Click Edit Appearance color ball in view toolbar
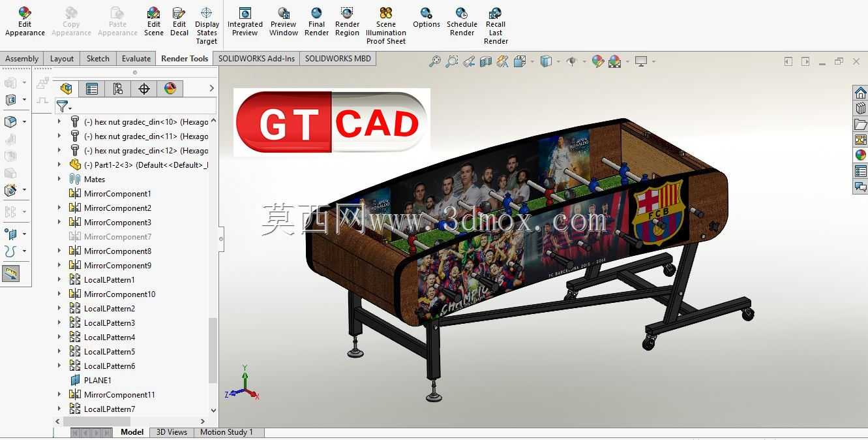The width and height of the screenshot is (868, 440). [597, 61]
